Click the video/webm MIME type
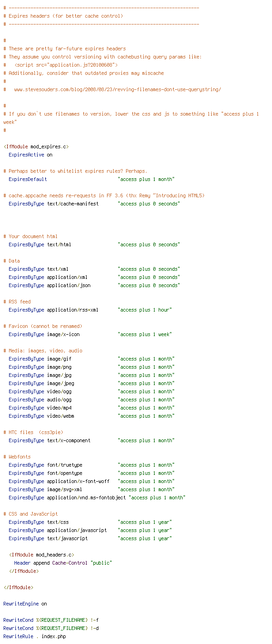This screenshot has height=644, width=272. [61, 416]
